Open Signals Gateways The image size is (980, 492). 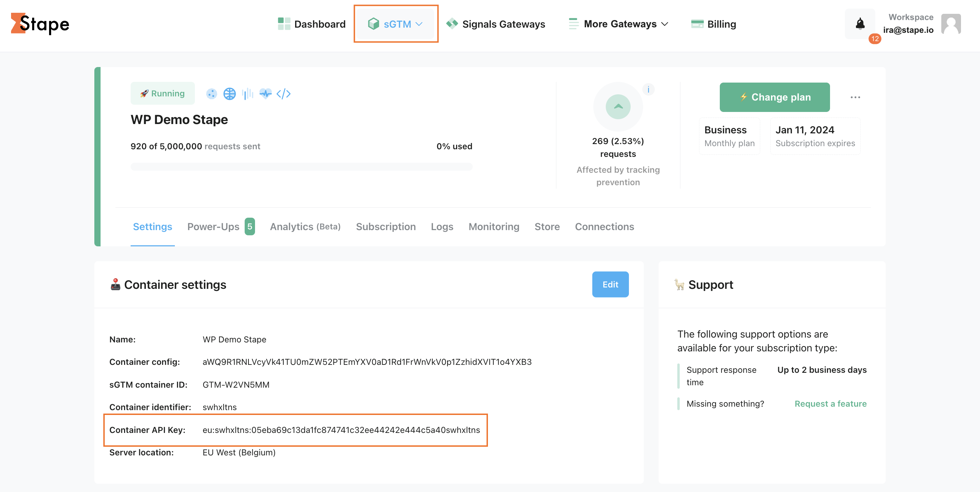496,24
